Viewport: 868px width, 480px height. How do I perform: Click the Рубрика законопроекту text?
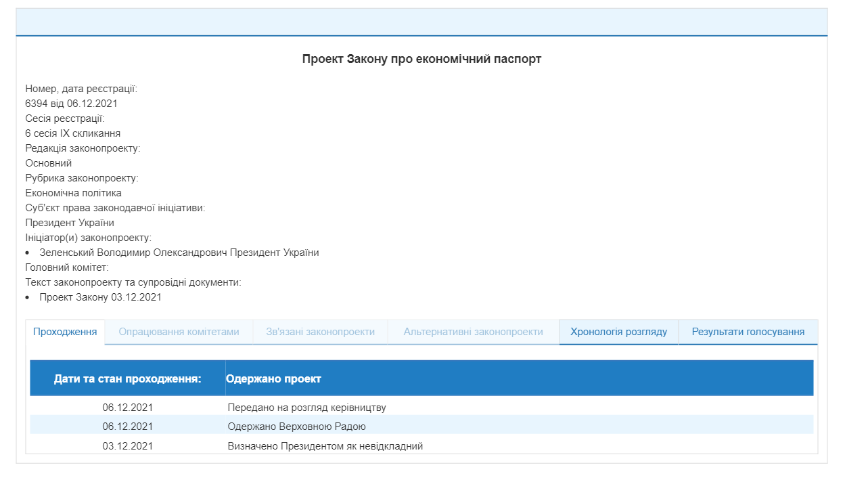point(81,177)
